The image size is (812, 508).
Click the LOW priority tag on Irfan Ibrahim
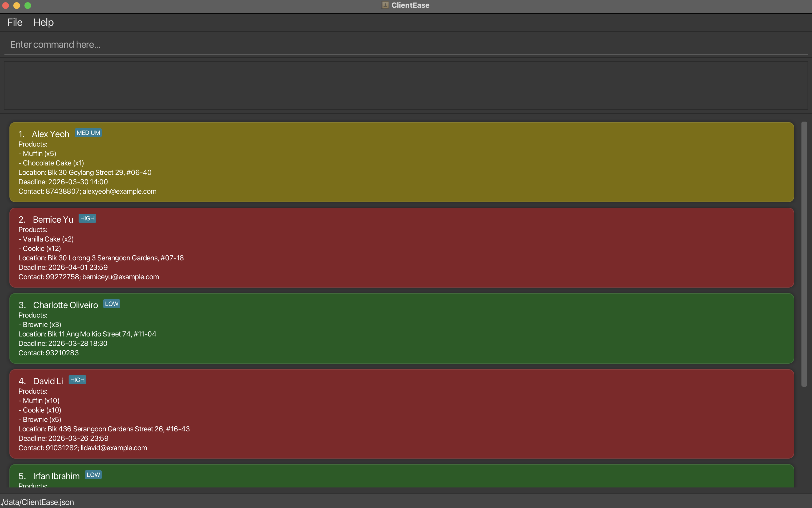(x=93, y=475)
